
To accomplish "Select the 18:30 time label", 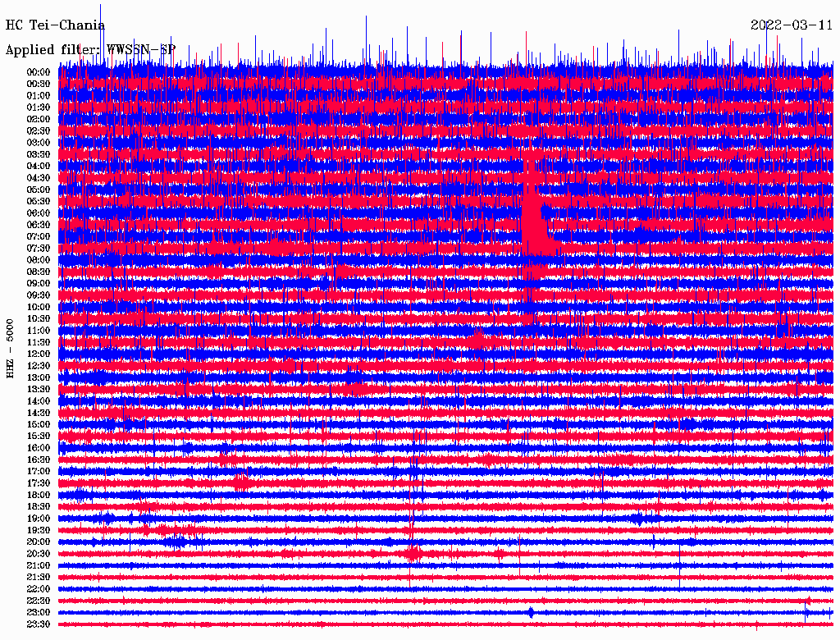I will tap(39, 507).
